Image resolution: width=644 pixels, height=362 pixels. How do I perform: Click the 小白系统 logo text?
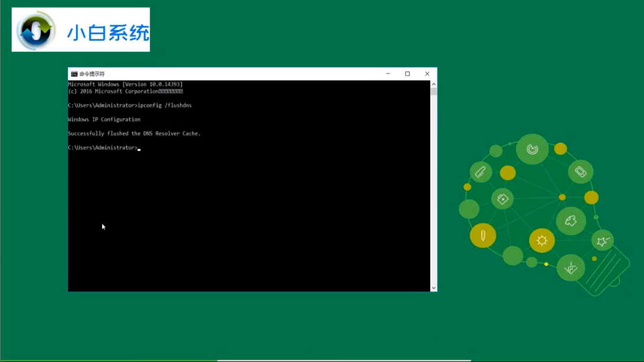(107, 33)
